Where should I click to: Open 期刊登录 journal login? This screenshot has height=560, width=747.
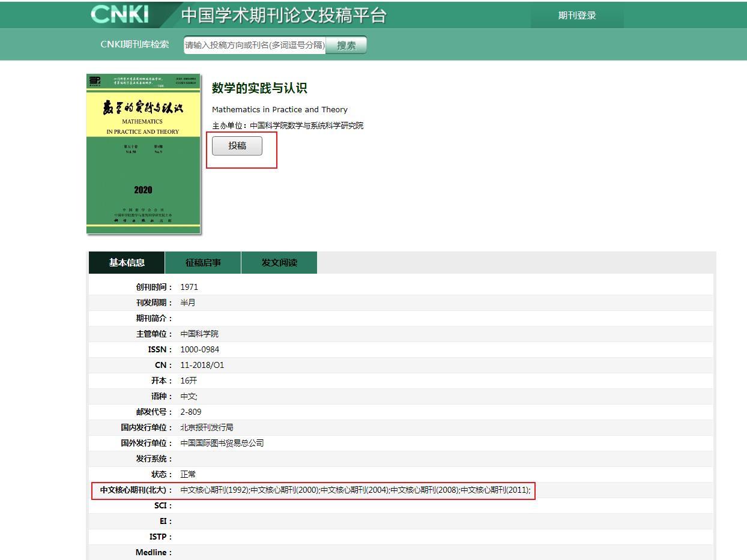tap(577, 16)
